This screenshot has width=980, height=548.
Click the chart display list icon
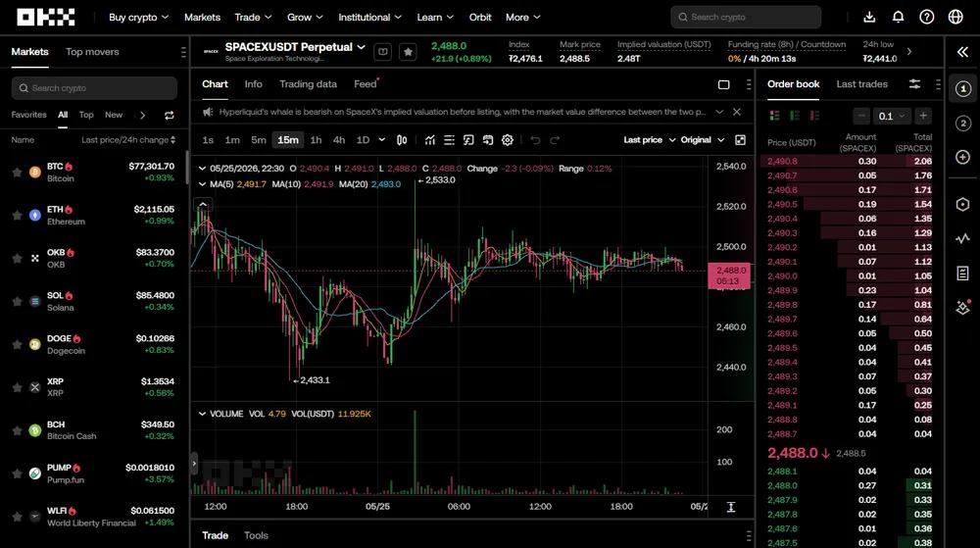pyautogui.click(x=450, y=140)
